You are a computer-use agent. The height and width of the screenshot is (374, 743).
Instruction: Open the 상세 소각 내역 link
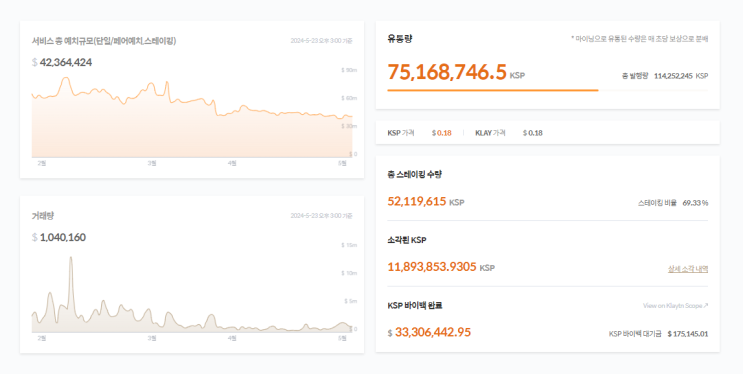tap(688, 269)
